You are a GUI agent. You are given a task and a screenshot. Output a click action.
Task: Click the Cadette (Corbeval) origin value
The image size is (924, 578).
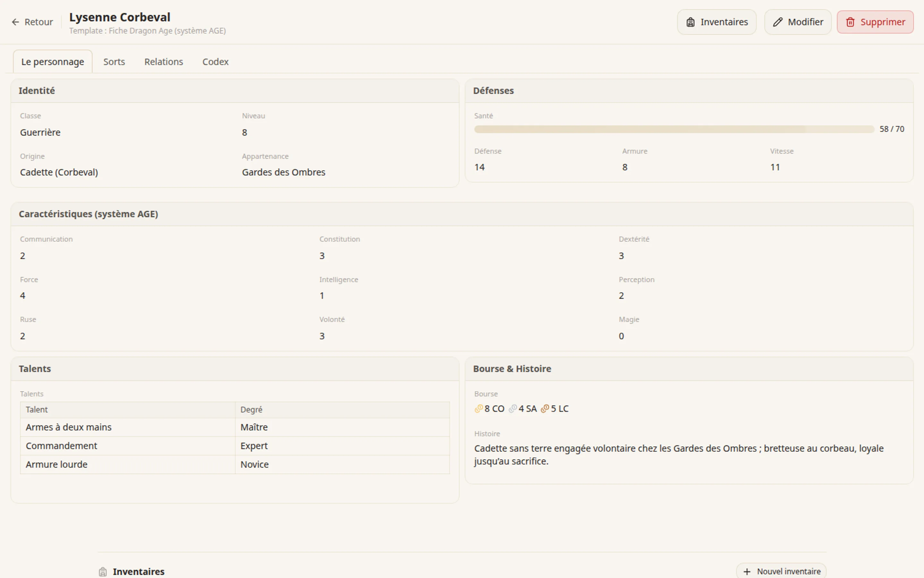59,172
